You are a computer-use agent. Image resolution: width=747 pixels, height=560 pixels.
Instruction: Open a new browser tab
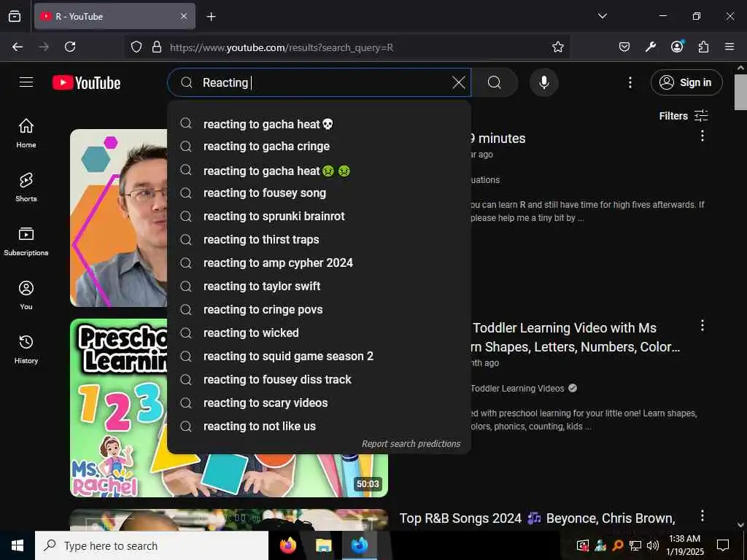pyautogui.click(x=211, y=17)
